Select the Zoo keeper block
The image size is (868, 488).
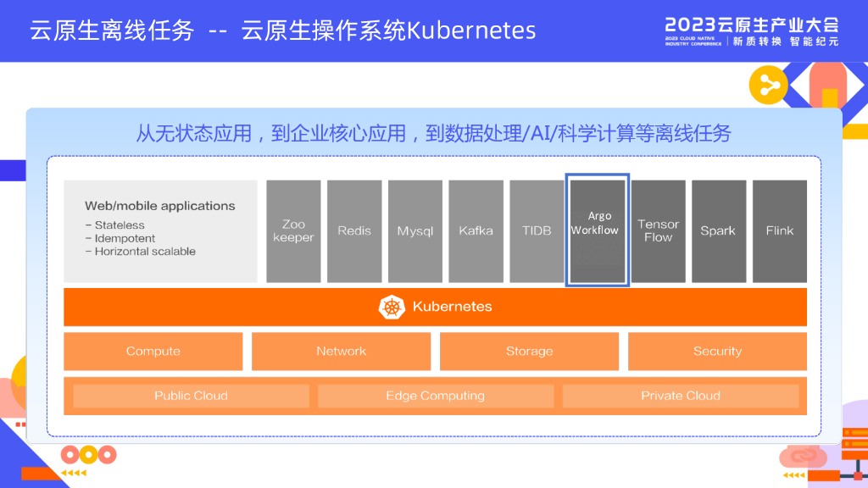(x=293, y=231)
